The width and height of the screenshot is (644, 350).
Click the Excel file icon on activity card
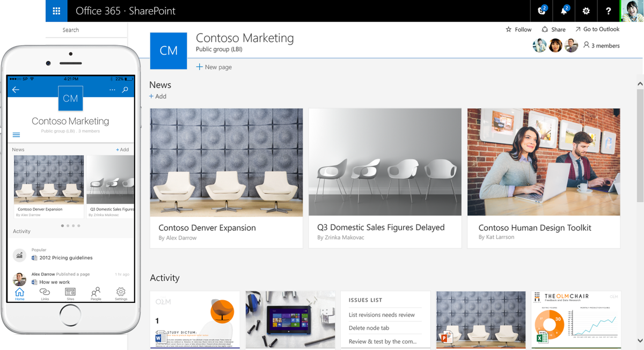(x=542, y=337)
